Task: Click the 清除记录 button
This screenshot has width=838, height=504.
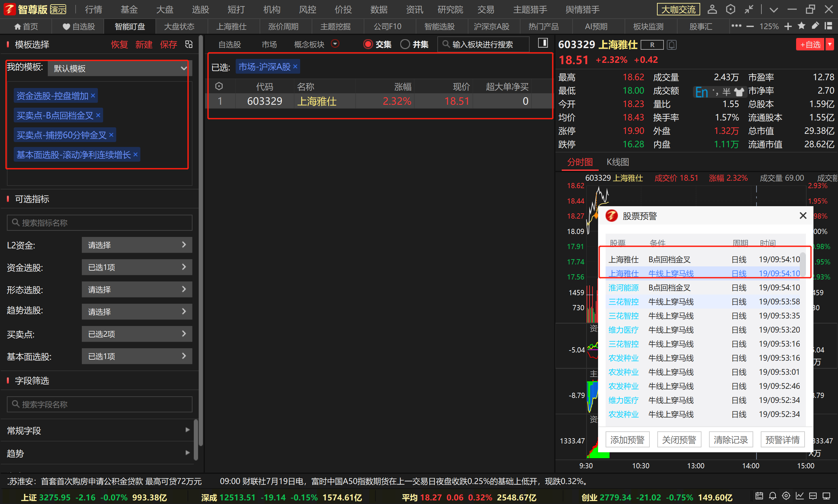Action: [731, 440]
